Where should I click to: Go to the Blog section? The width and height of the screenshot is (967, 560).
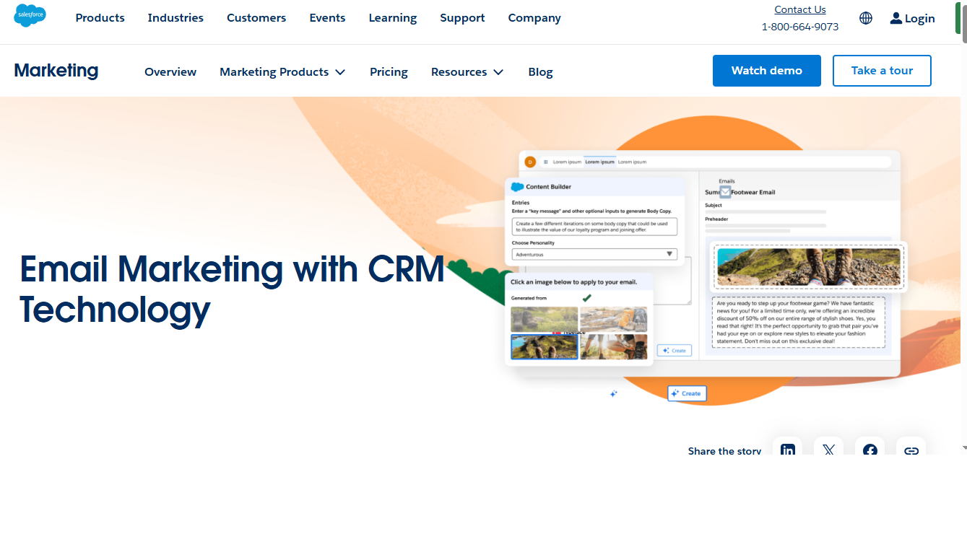[x=540, y=71]
